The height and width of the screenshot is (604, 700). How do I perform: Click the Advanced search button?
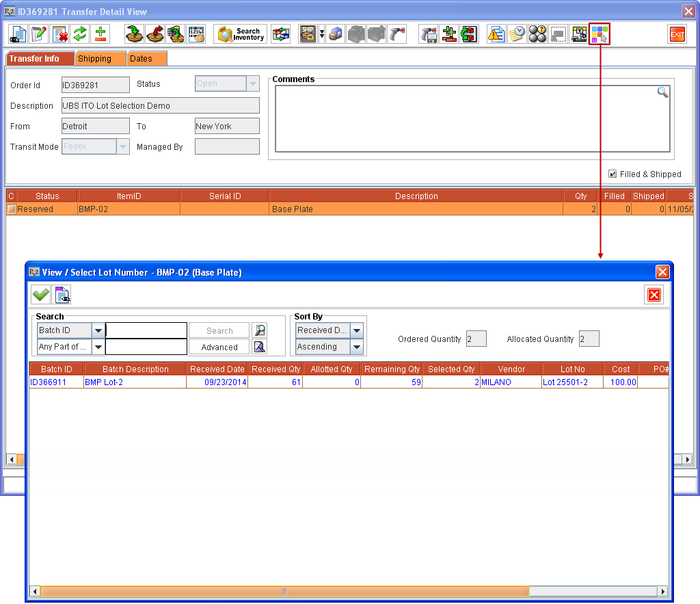pos(219,347)
